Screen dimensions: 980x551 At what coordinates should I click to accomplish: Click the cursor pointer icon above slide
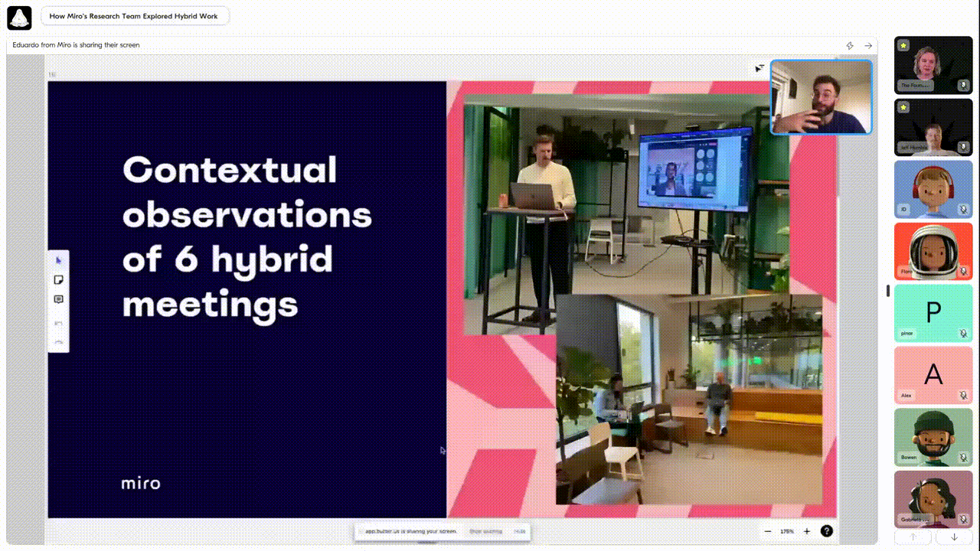click(x=759, y=68)
